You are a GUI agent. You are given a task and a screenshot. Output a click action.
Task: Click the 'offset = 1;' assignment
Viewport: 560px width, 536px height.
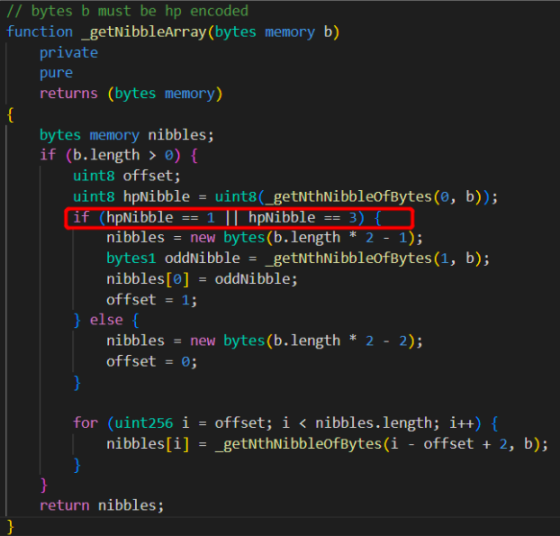(151, 300)
